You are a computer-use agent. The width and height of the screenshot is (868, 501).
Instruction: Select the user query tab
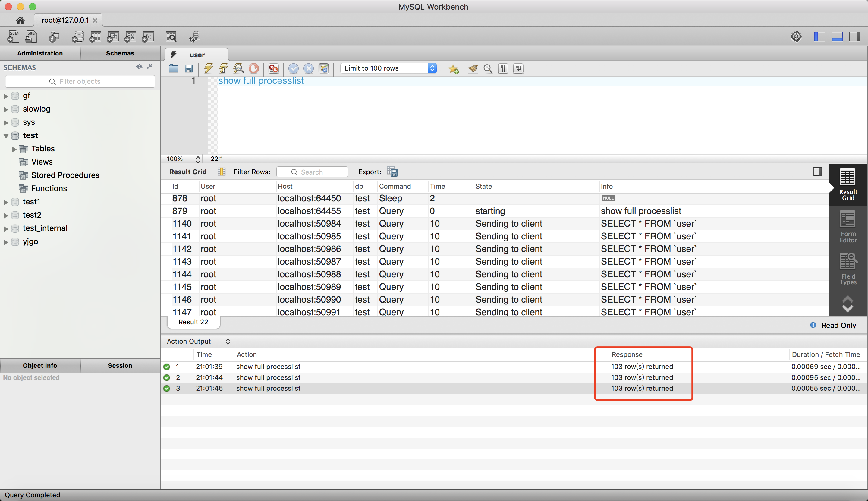[197, 55]
